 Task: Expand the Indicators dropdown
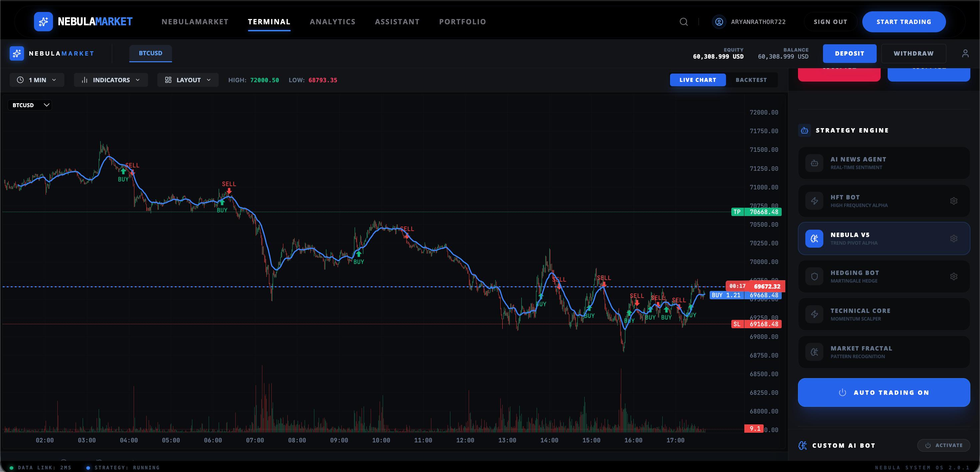tap(111, 80)
